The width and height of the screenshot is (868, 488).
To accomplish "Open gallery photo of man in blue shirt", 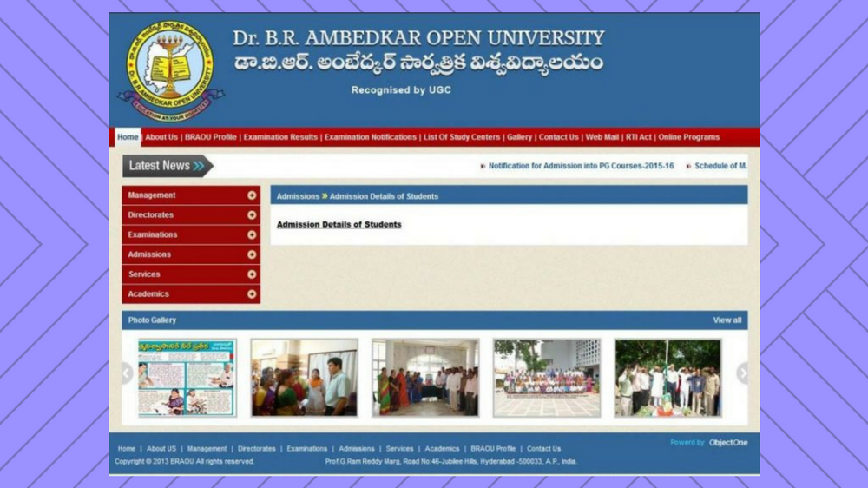I will pos(304,378).
